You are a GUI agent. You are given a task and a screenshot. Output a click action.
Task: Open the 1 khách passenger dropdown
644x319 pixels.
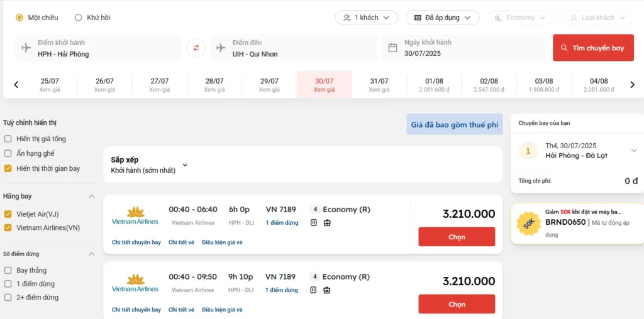pyautogui.click(x=367, y=18)
